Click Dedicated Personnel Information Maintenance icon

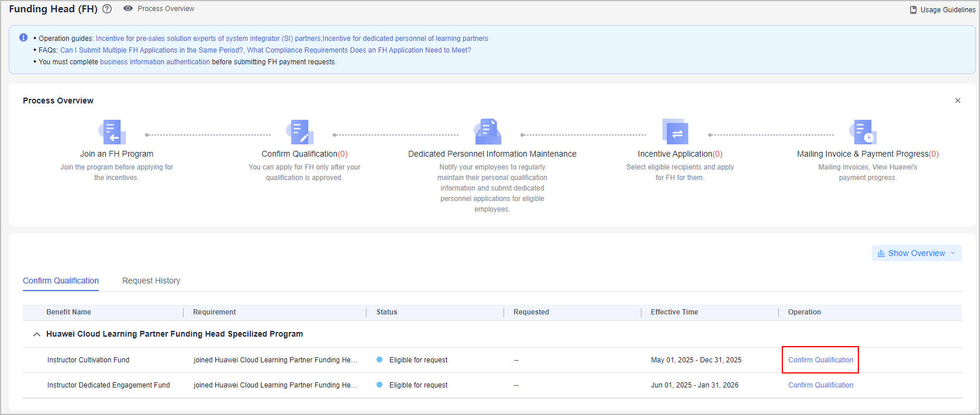[488, 132]
